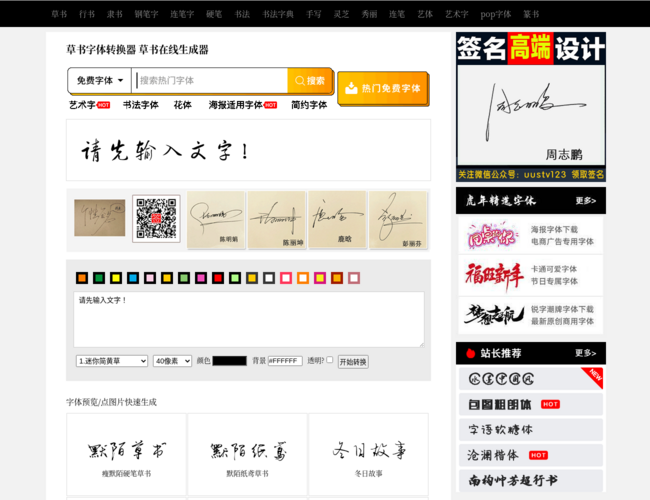Open the red 福旺新年 font logo
650x500 pixels.
point(493,276)
